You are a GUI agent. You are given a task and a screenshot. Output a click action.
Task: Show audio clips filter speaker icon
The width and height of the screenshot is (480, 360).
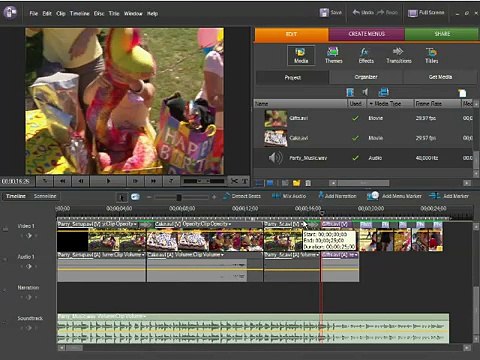click(366, 92)
